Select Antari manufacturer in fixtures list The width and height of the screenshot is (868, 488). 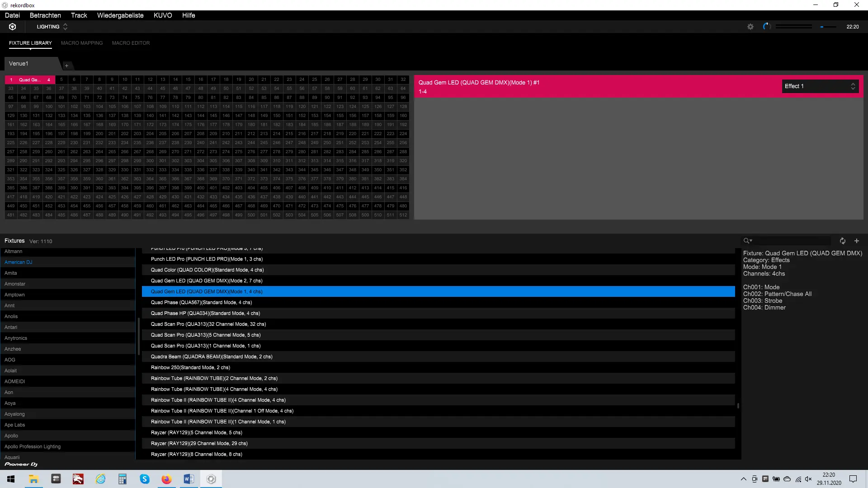[x=11, y=327]
